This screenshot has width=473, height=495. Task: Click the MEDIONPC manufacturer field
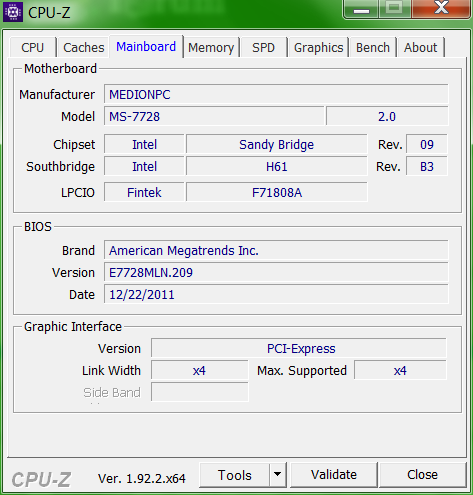276,94
